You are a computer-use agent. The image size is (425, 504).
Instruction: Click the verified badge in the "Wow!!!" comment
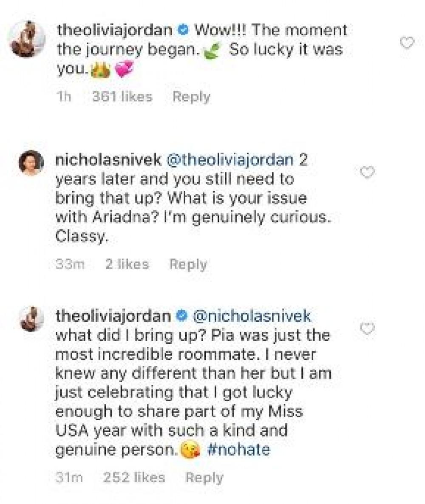coord(182,31)
